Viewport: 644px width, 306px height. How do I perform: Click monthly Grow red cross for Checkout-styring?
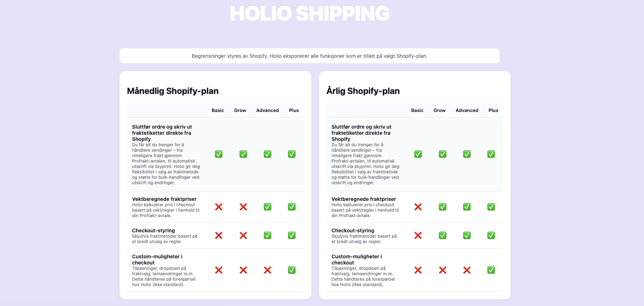[243, 236]
